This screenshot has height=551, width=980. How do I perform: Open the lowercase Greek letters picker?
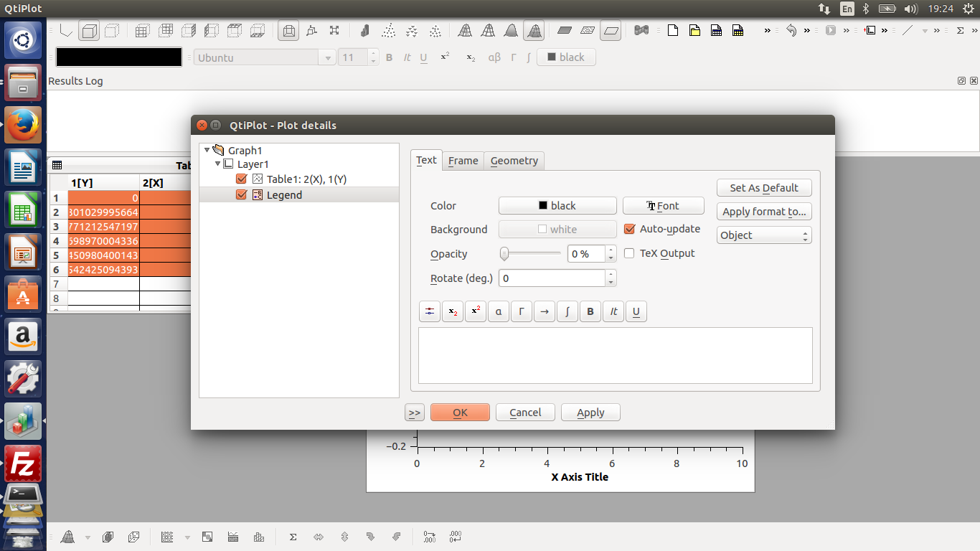pyautogui.click(x=499, y=311)
